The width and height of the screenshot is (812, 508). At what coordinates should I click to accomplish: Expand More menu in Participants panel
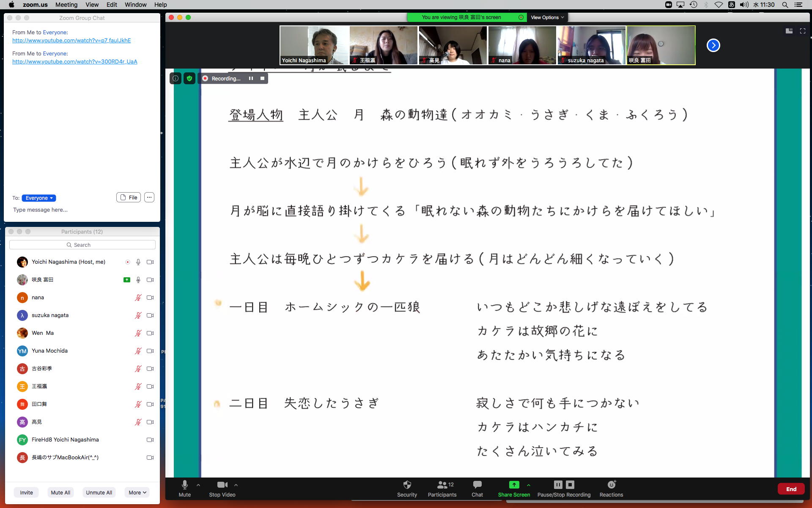point(137,492)
